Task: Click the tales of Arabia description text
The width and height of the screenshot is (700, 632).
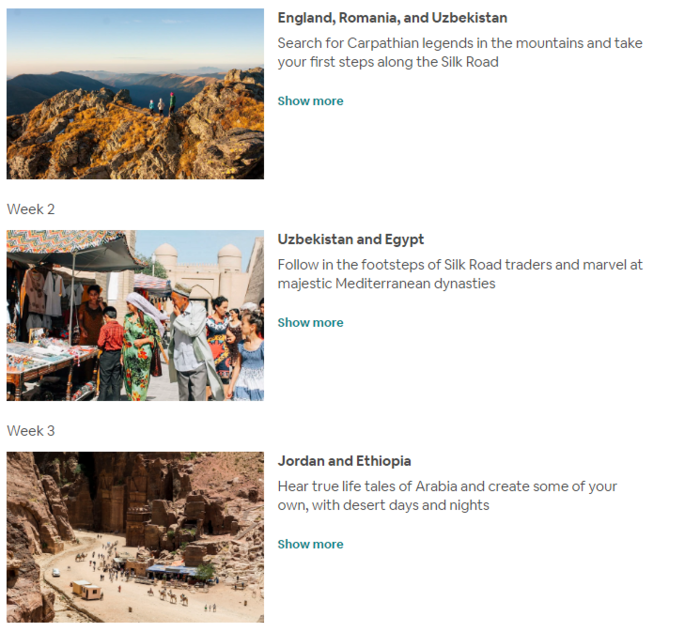Action: pyautogui.click(x=447, y=495)
